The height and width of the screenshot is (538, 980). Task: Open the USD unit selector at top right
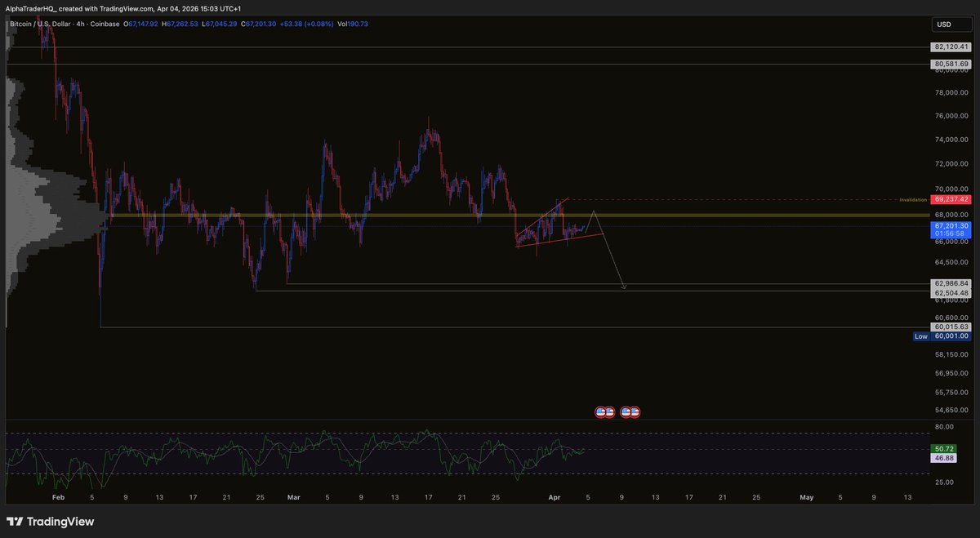951,24
